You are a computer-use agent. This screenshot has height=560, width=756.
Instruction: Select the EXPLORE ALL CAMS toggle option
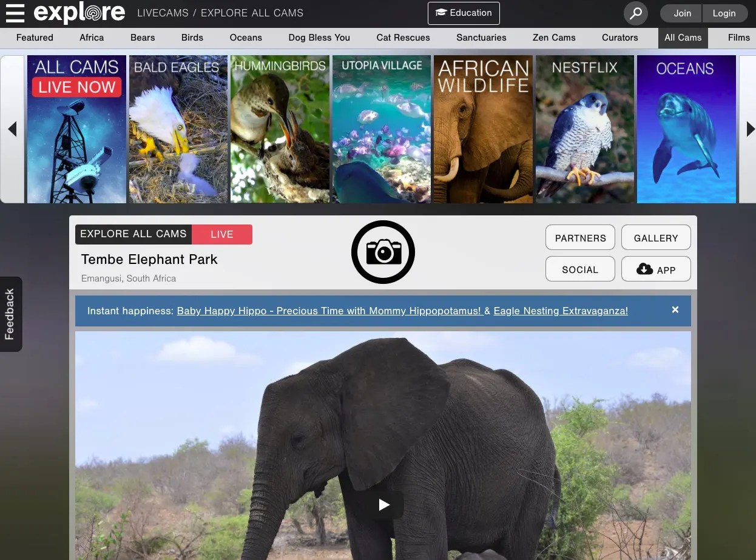133,234
